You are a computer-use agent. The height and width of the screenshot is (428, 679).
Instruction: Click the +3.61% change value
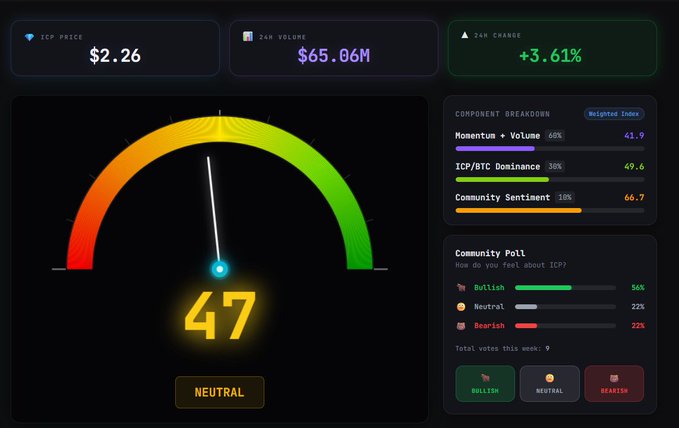click(550, 55)
